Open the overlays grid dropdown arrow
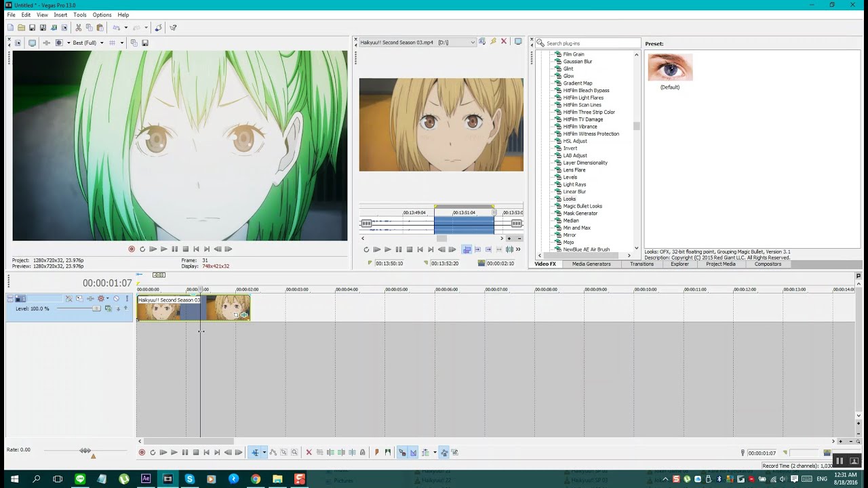 coord(122,43)
